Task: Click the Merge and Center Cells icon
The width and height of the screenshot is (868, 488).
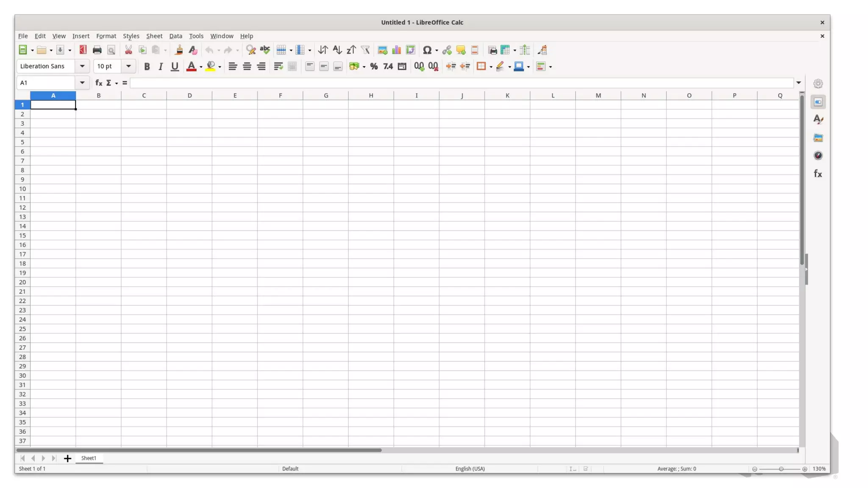Action: 292,66
